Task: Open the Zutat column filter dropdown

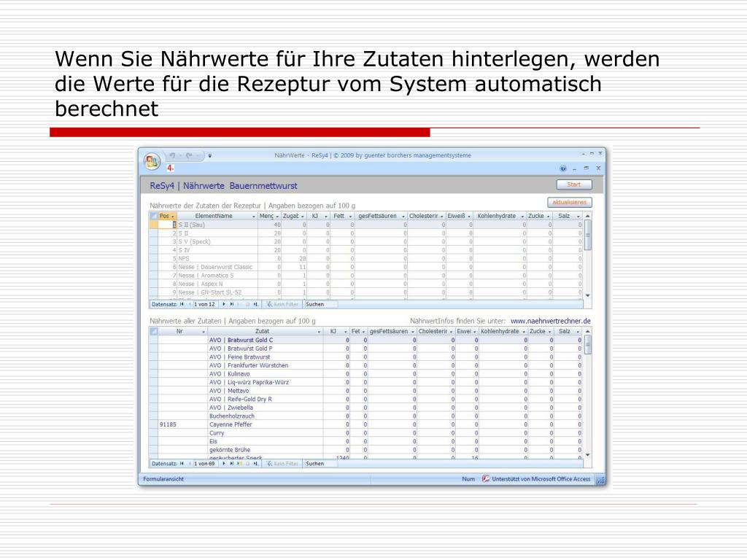Action: point(320,332)
